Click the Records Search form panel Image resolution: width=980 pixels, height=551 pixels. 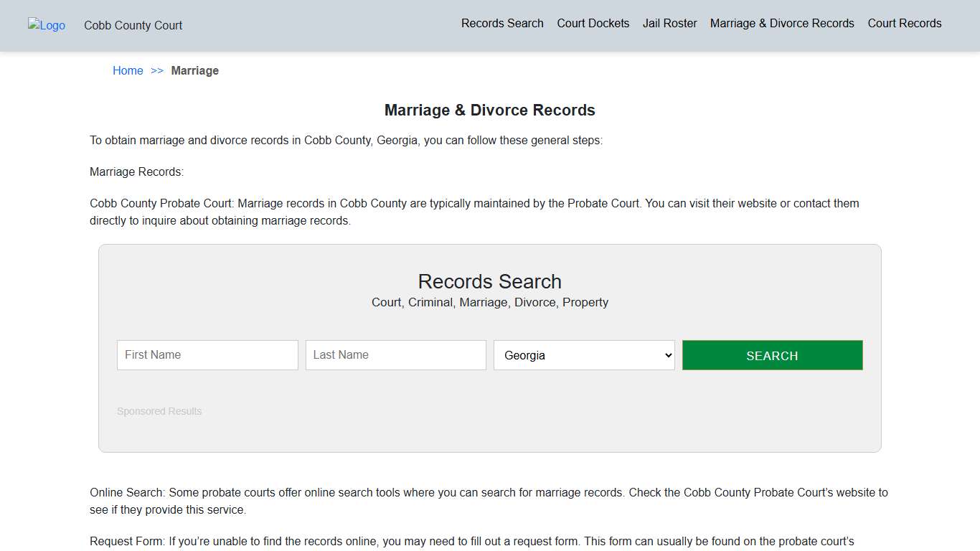[489, 348]
